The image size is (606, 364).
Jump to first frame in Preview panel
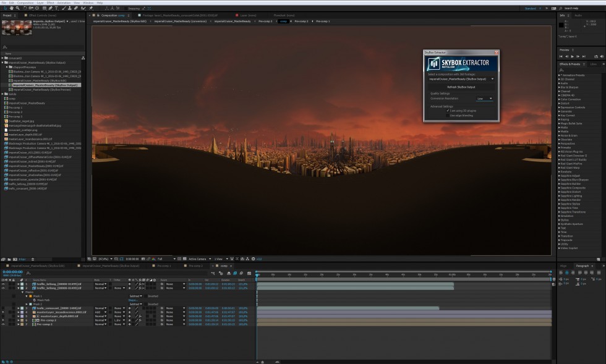coord(561,56)
